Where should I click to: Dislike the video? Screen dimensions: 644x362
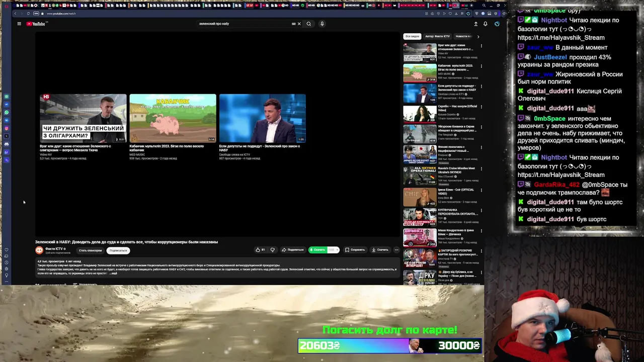point(273,250)
